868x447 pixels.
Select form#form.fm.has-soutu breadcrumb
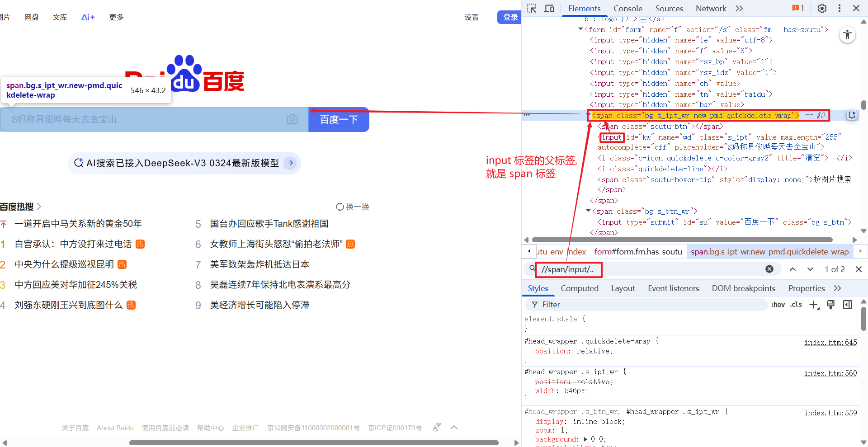pos(638,252)
